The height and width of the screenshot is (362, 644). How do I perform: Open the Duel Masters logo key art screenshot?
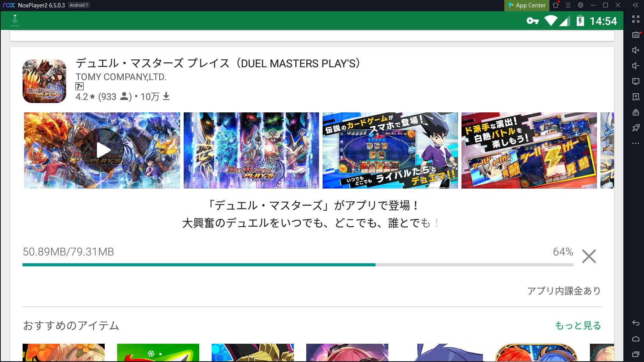pos(251,150)
